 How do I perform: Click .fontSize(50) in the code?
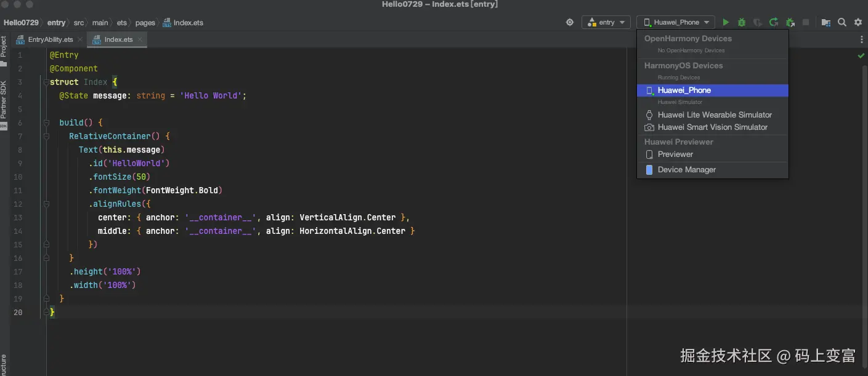click(120, 177)
